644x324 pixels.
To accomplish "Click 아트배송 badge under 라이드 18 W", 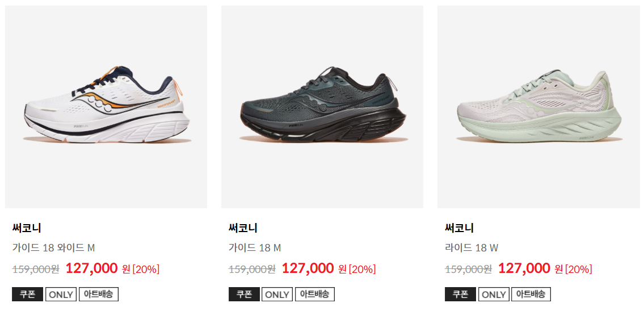I will [531, 294].
